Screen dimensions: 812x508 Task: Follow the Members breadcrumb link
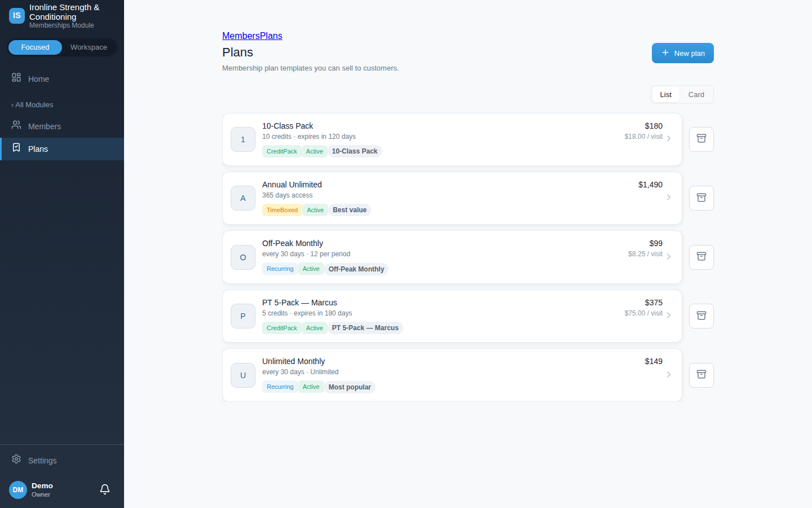click(241, 36)
